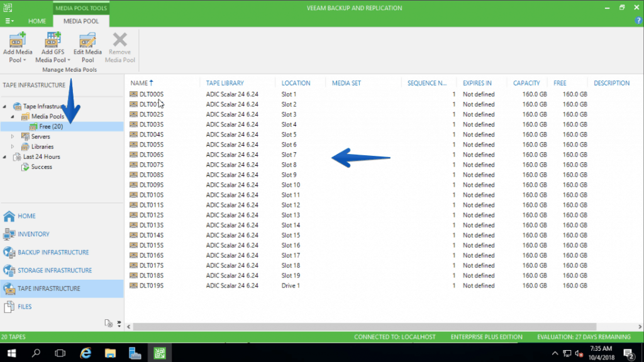The width and height of the screenshot is (644, 362).
Task: Switch to the HOME ribbon tab
Action: pos(37,21)
